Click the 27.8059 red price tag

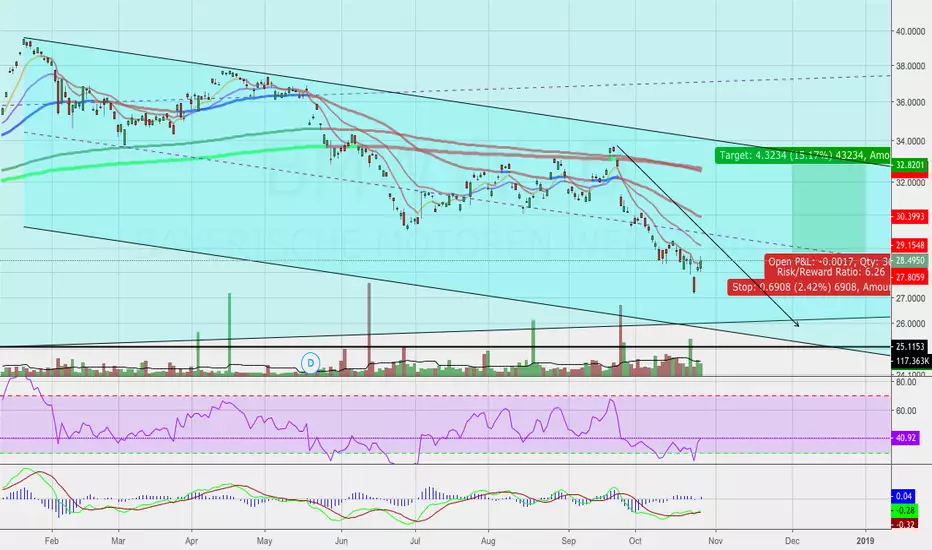pyautogui.click(x=910, y=277)
